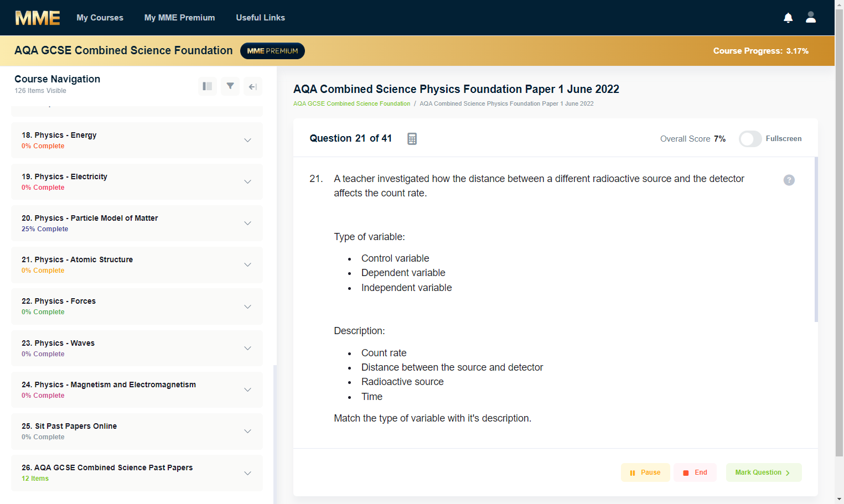Expand 19. Physics - Electricity section
This screenshot has width=844, height=504.
[x=137, y=181]
